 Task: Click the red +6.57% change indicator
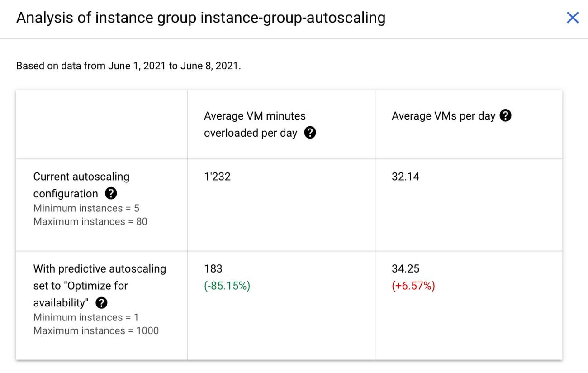413,286
